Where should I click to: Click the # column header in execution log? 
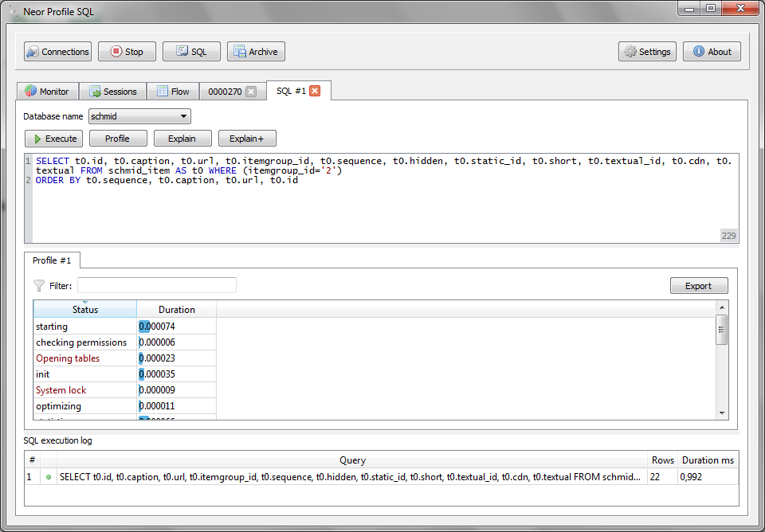(x=32, y=460)
